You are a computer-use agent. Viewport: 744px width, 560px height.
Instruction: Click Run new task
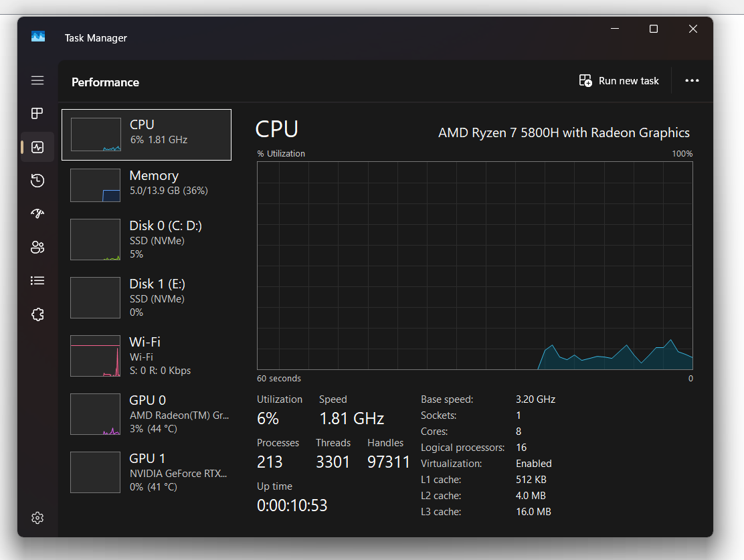(619, 81)
